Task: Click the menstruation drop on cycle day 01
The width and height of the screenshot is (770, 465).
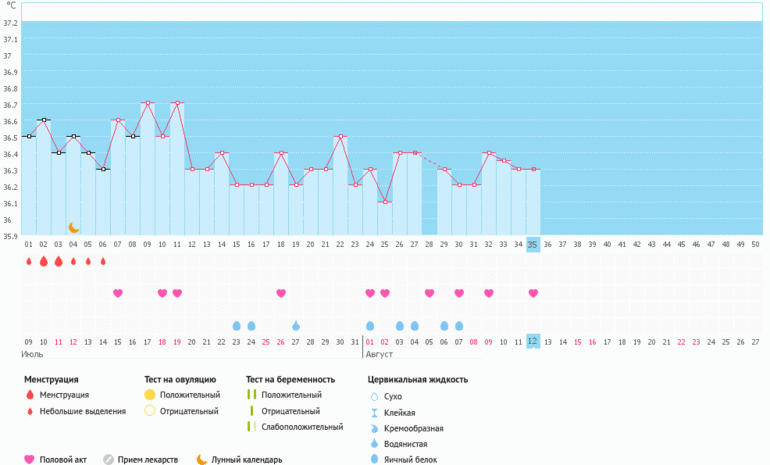Action: [x=28, y=261]
